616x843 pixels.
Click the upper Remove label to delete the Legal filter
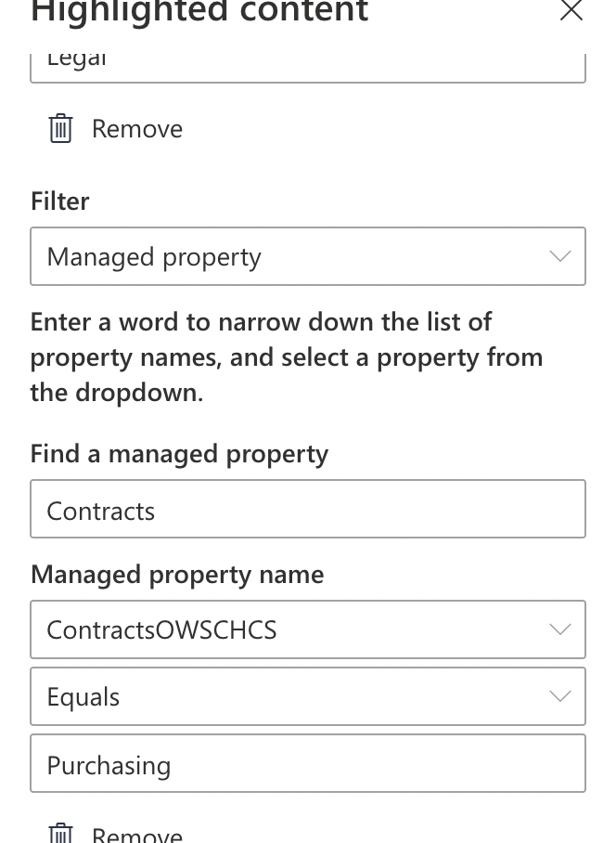pos(136,128)
